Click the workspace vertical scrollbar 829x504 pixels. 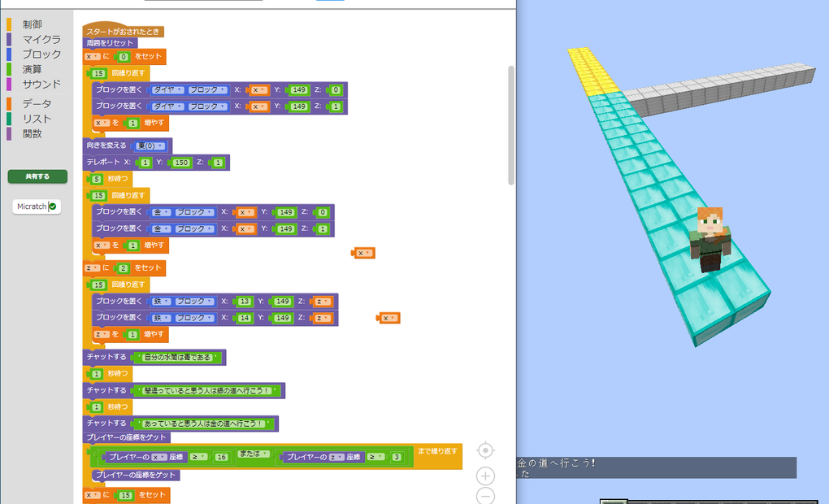[510, 125]
